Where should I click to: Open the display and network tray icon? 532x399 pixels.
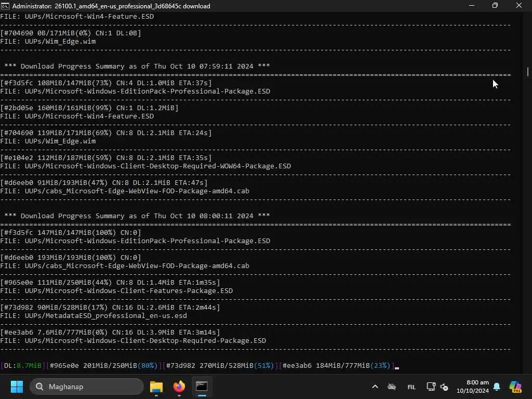431,387
